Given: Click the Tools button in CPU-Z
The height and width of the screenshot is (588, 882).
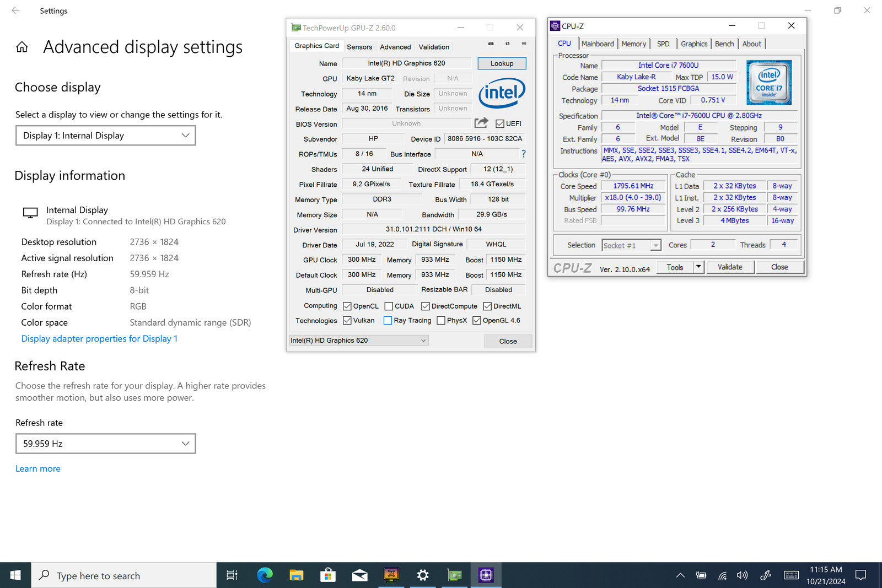Looking at the screenshot, I should pyautogui.click(x=675, y=267).
